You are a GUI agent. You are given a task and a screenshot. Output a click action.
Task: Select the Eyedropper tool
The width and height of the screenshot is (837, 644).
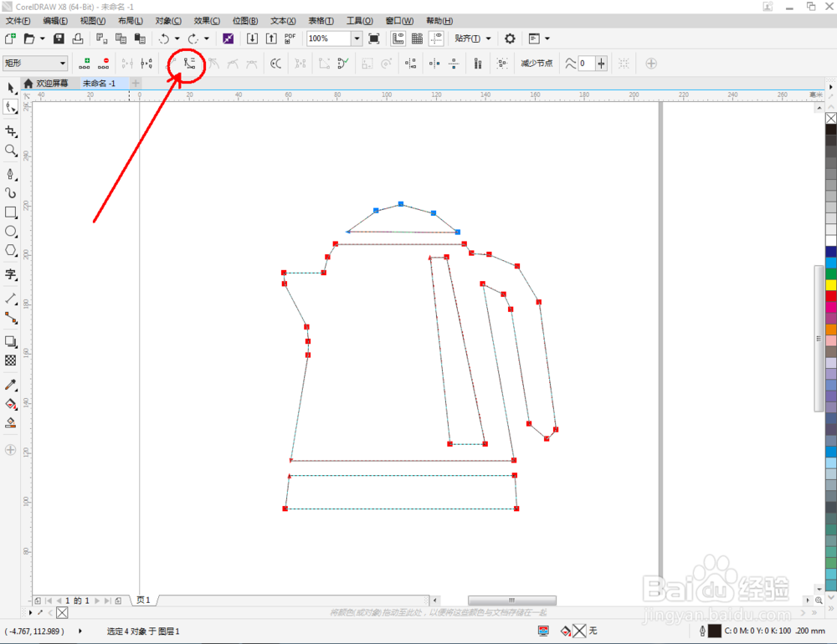coord(11,385)
